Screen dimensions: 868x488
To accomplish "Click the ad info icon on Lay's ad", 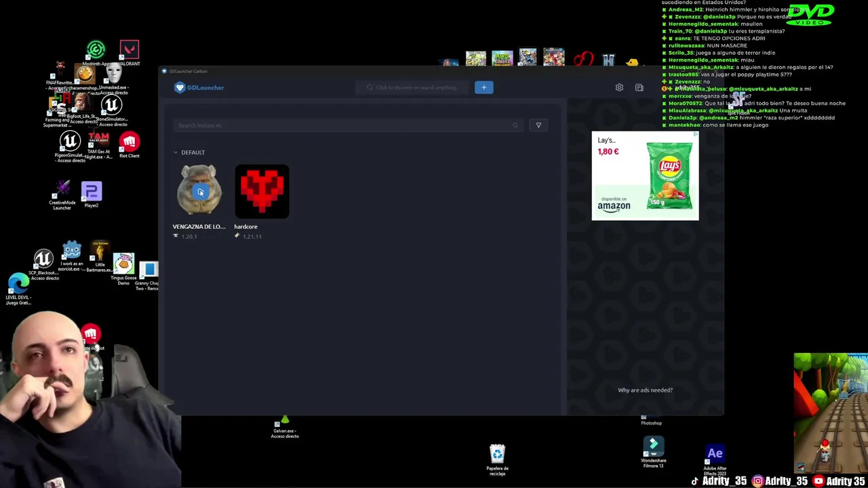I will pos(695,135).
